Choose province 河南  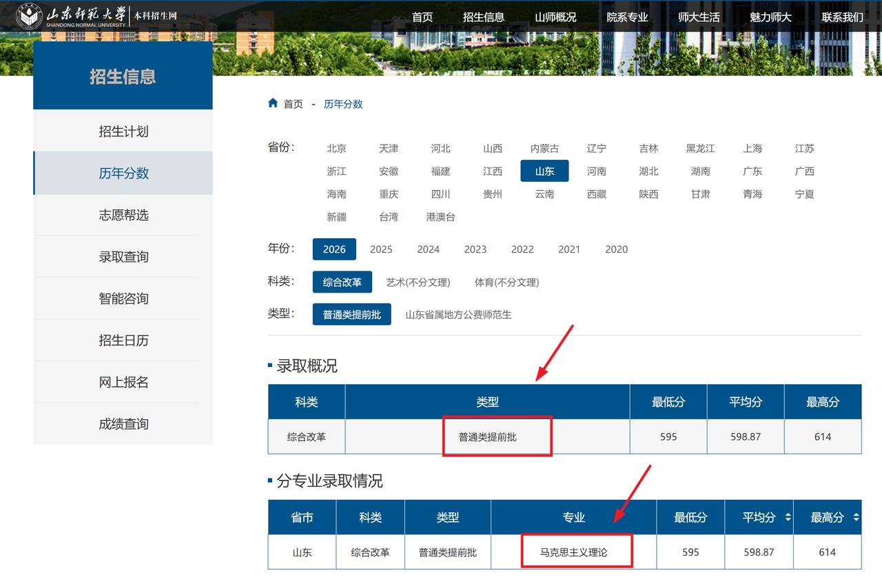point(597,171)
